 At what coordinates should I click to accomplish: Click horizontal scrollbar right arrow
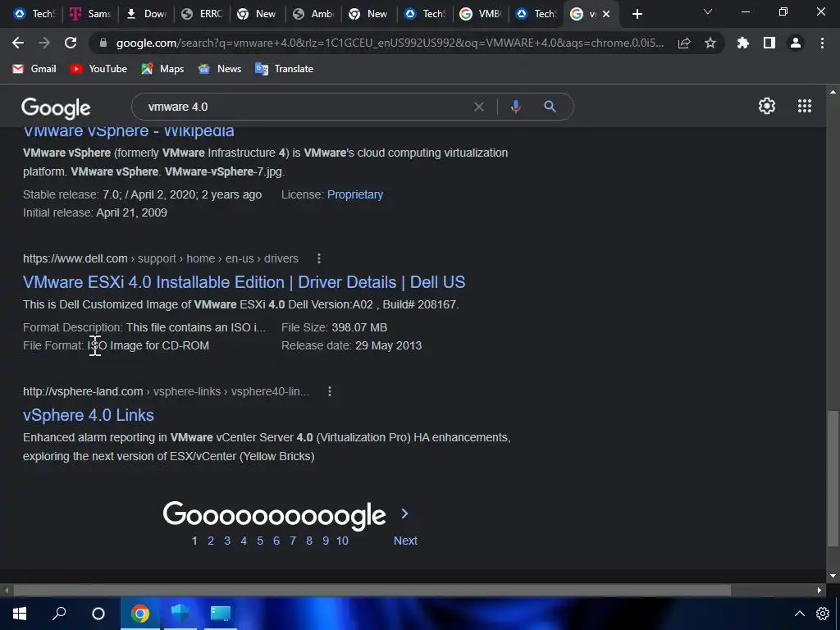819,591
